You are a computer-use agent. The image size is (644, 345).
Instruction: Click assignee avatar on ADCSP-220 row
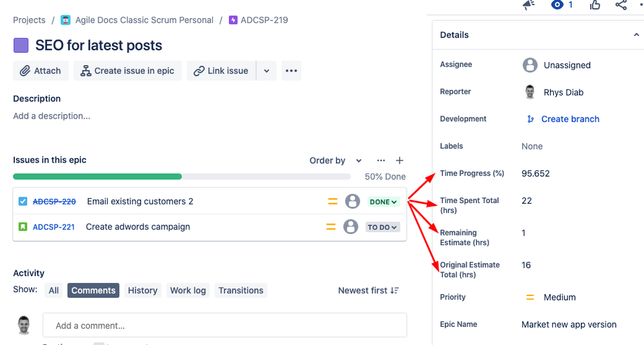353,201
